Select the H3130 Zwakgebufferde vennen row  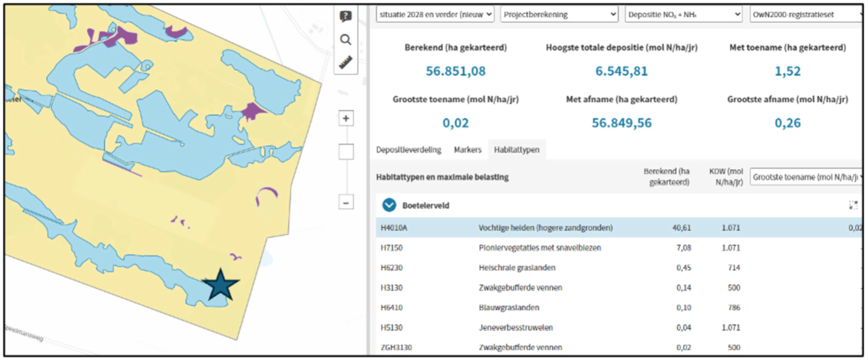[x=619, y=287]
